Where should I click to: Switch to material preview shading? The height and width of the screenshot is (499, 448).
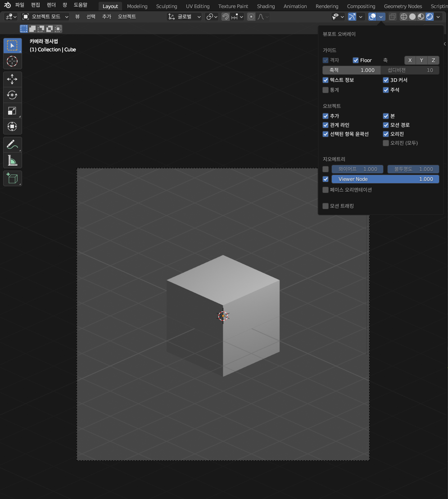pos(421,17)
